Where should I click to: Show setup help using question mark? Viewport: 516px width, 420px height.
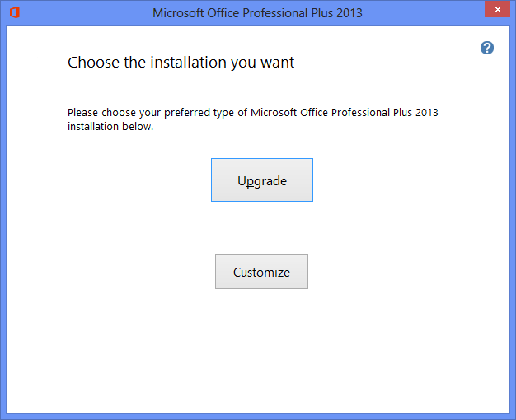click(487, 48)
